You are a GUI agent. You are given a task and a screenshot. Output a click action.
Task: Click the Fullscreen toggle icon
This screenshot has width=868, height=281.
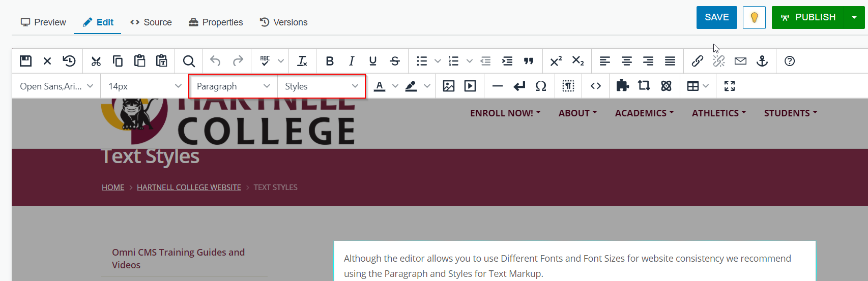tap(729, 86)
